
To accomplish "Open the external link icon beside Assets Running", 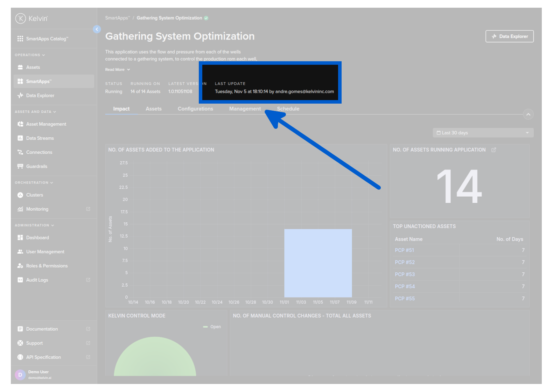I will (493, 150).
